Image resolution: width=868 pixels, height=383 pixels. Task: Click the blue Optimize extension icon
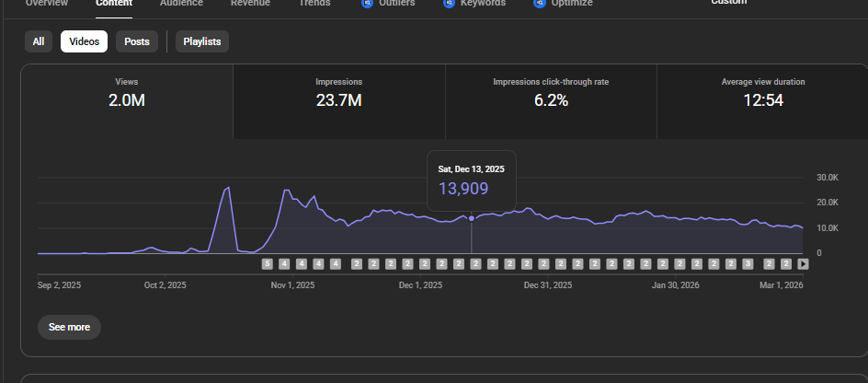539,4
